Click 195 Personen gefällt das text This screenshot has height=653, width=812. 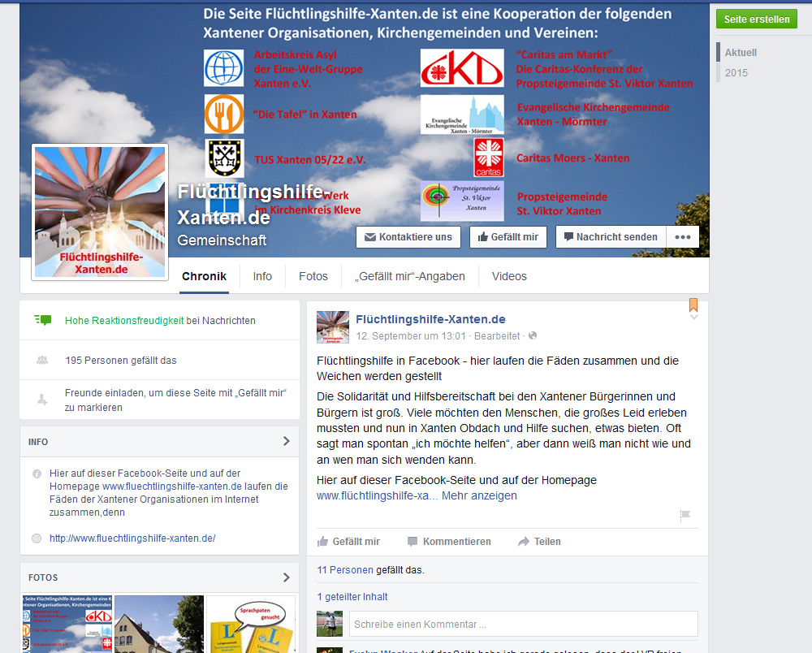(121, 361)
